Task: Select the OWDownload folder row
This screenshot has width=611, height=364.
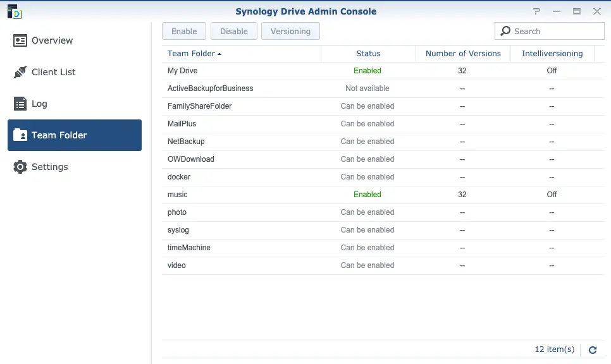Action: tap(383, 160)
